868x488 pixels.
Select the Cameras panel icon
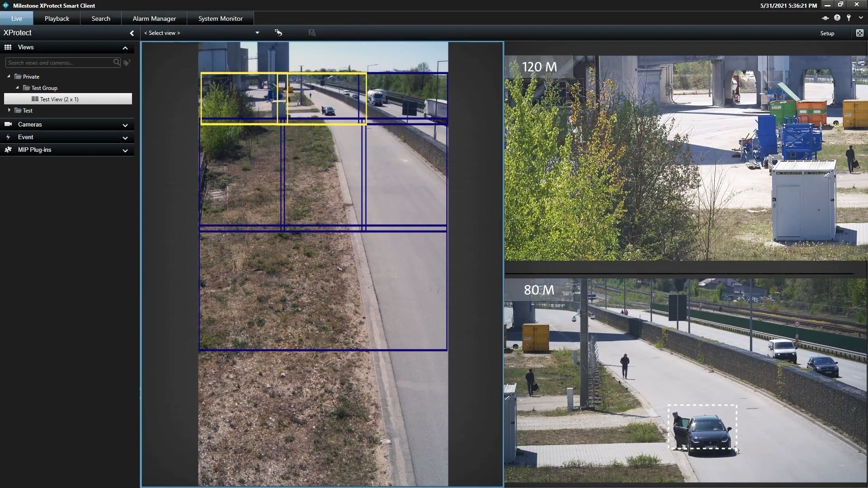pyautogui.click(x=8, y=124)
